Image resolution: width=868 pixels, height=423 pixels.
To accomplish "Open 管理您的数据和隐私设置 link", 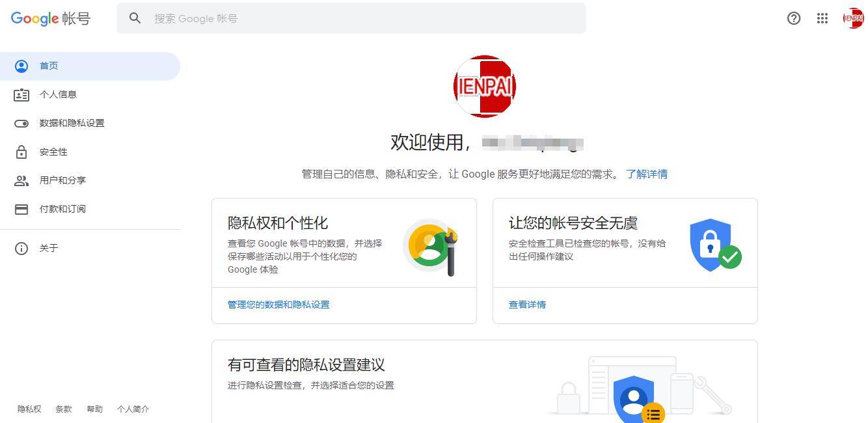I will click(278, 305).
